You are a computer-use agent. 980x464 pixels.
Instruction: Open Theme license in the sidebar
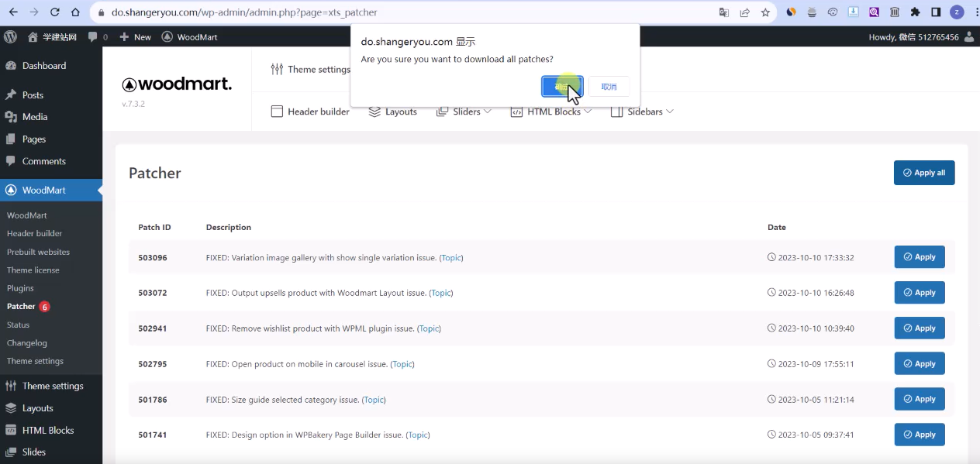33,270
